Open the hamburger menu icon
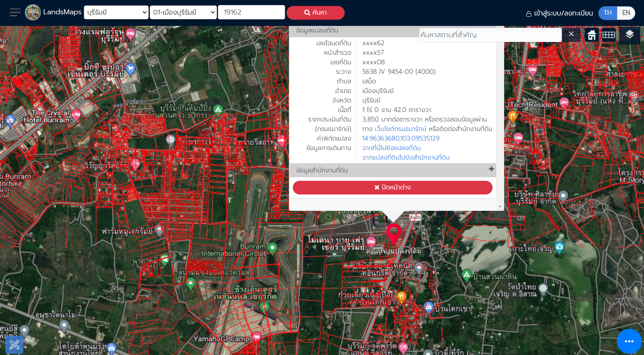The width and height of the screenshot is (644, 355). (15, 13)
